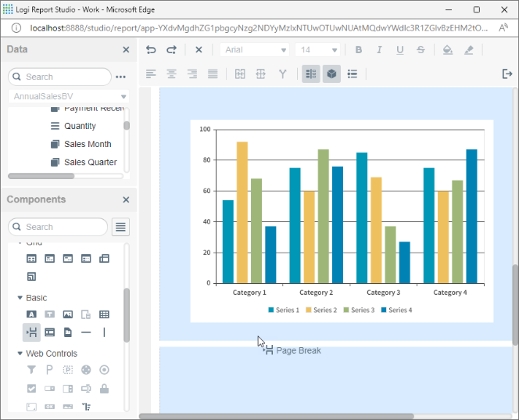Screen dimensions: 519x420
Task: Click the fill color bucket icon
Action: pos(447,50)
